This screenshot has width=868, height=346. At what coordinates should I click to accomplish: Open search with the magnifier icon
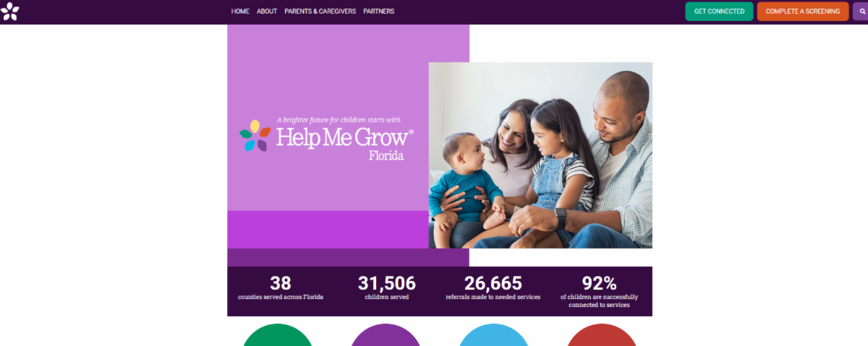(x=861, y=12)
